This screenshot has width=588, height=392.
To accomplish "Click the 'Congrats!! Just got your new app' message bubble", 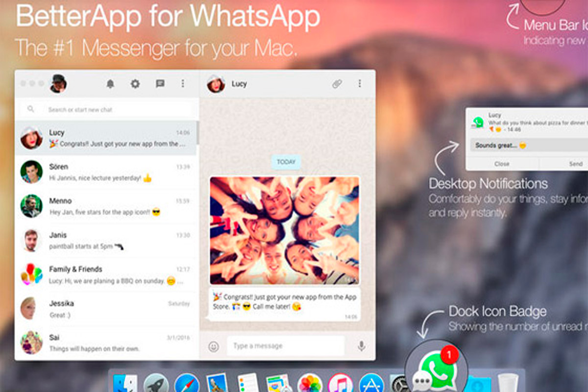I will pyautogui.click(x=285, y=304).
